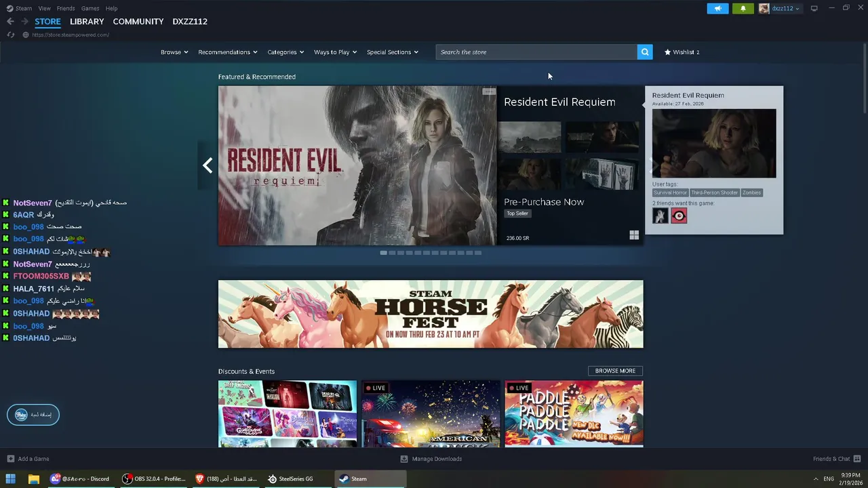Image resolution: width=868 pixels, height=488 pixels.
Task: Click the Top Seller label
Action: pos(517,213)
